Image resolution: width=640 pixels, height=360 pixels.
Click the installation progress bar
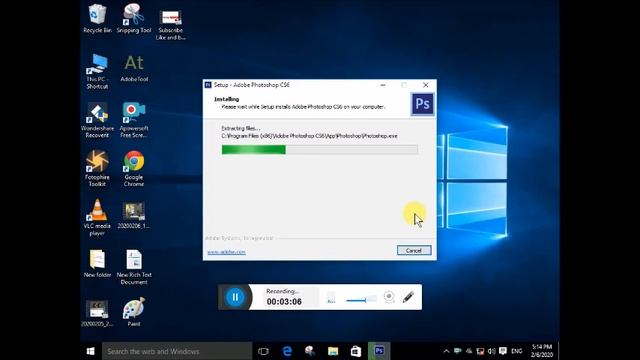point(320,150)
